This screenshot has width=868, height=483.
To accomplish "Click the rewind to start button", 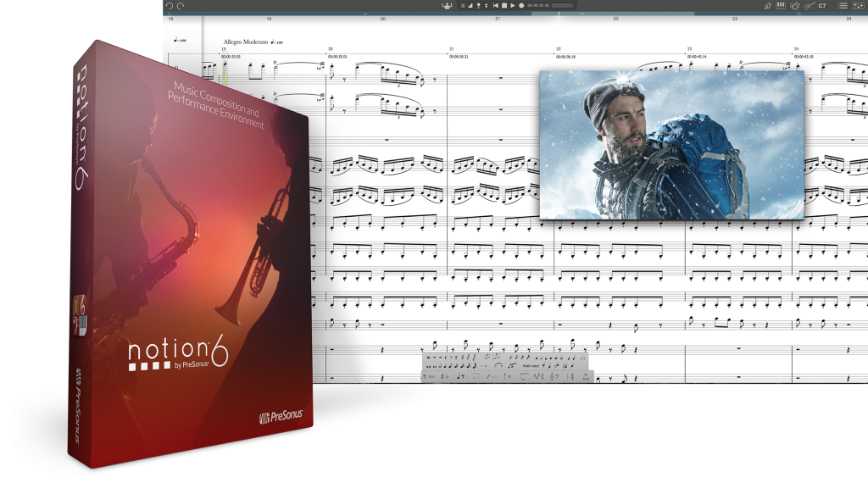I will pos(496,6).
